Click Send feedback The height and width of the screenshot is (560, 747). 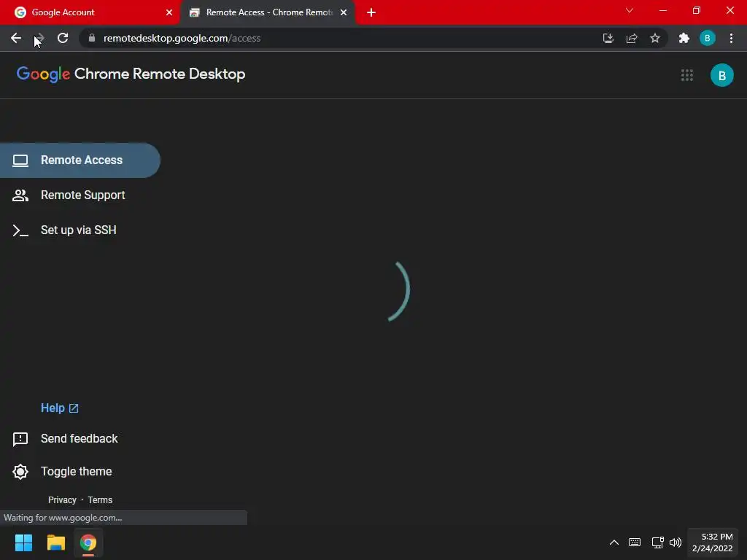65,438
